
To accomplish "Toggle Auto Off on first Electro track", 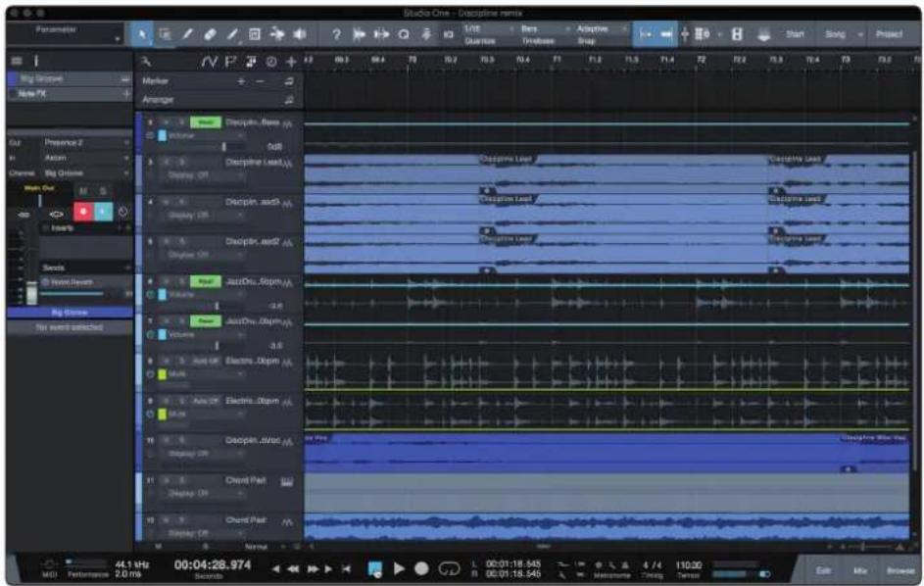I will [205, 361].
